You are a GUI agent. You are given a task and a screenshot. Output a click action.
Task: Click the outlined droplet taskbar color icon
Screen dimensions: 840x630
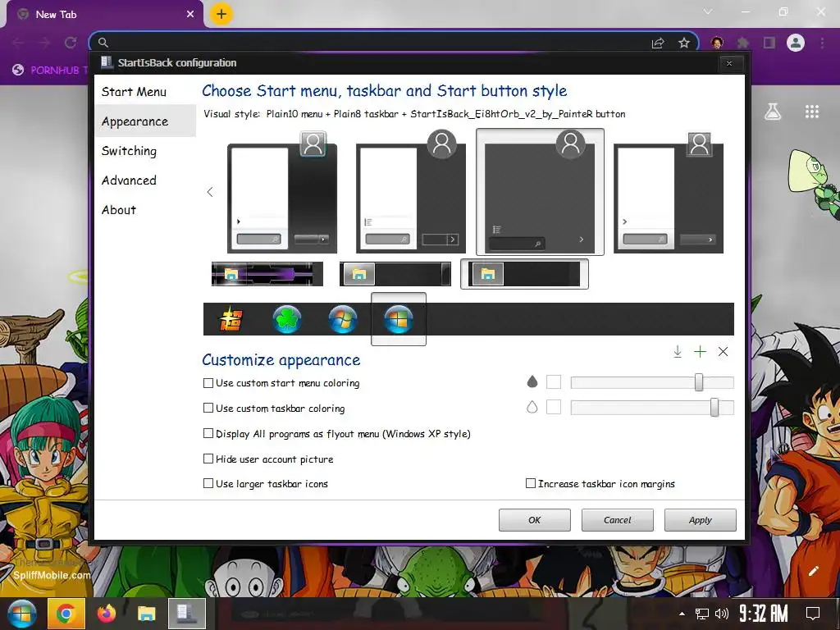coord(532,407)
